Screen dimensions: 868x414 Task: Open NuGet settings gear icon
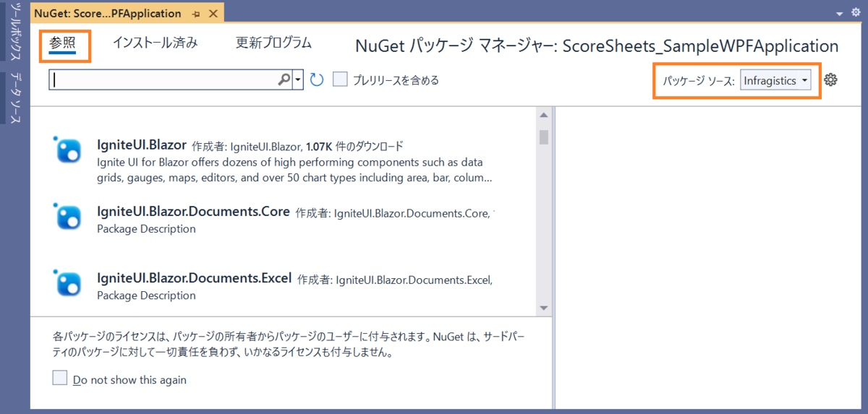[830, 80]
